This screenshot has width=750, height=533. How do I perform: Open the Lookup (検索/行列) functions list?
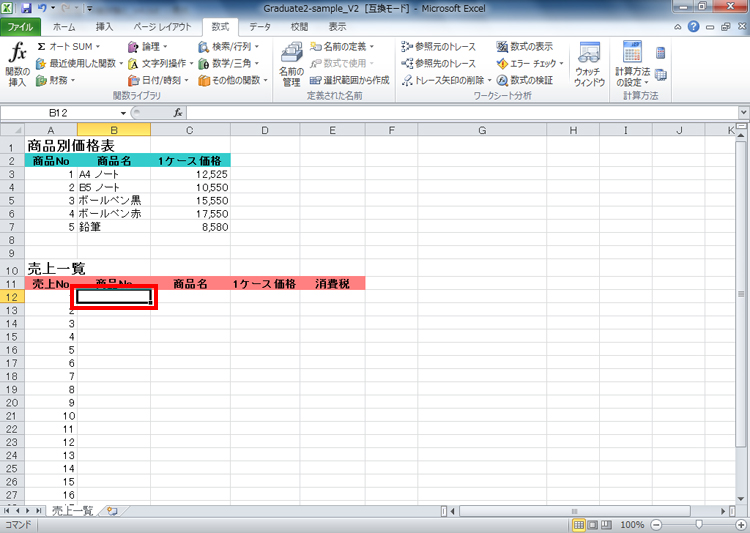pos(229,46)
